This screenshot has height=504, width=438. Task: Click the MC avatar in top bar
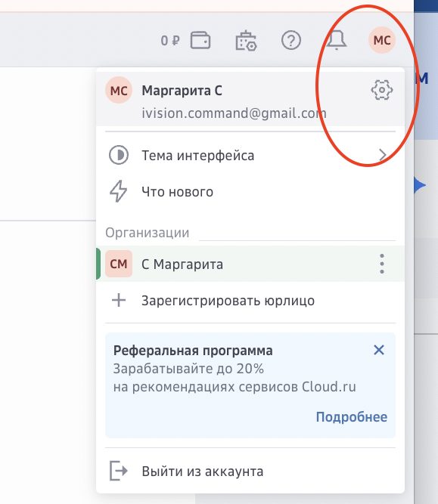(x=382, y=40)
